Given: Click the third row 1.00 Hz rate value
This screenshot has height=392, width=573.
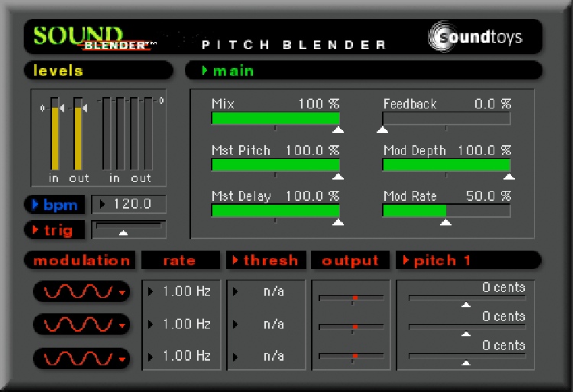Looking at the screenshot, I should 186,356.
